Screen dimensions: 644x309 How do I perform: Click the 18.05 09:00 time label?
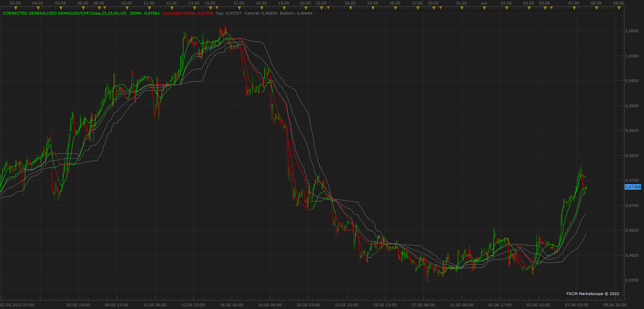pos(270,305)
